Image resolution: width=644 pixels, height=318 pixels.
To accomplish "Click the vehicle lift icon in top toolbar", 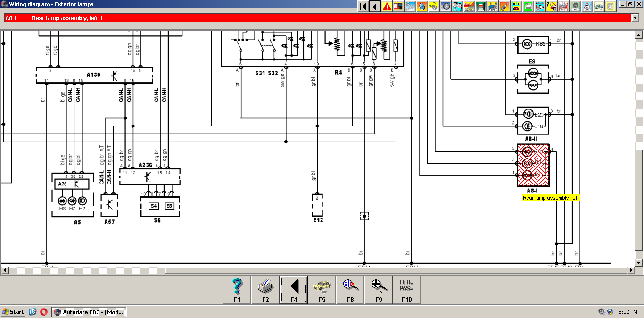I will 480,6.
